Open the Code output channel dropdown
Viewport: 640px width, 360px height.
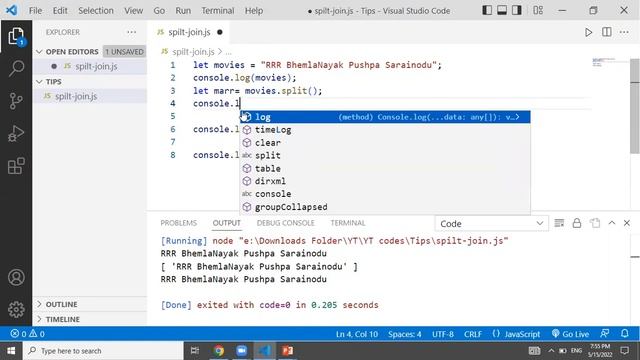(x=491, y=224)
